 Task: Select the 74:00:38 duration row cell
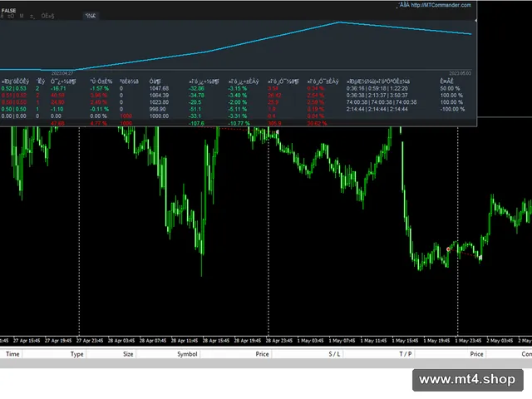382,102
